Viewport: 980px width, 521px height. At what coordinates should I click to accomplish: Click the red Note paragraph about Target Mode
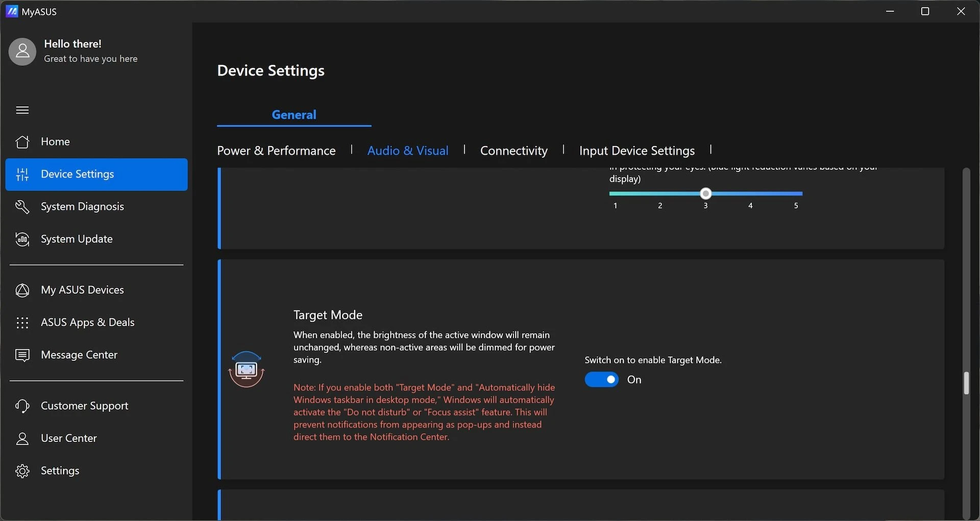424,412
